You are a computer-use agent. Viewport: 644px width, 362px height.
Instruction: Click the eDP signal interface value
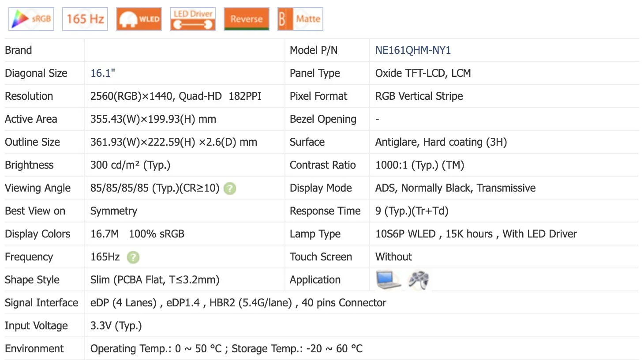pyautogui.click(x=238, y=303)
